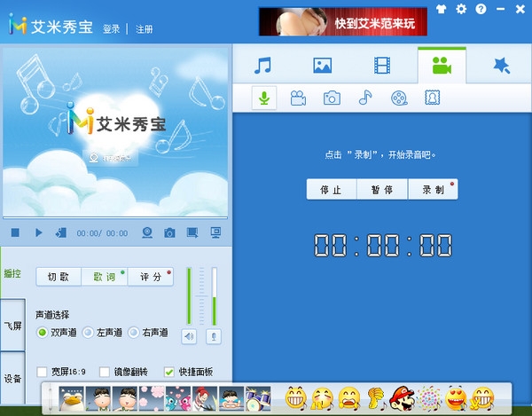Select the microphone audio recording icon

tap(263, 98)
